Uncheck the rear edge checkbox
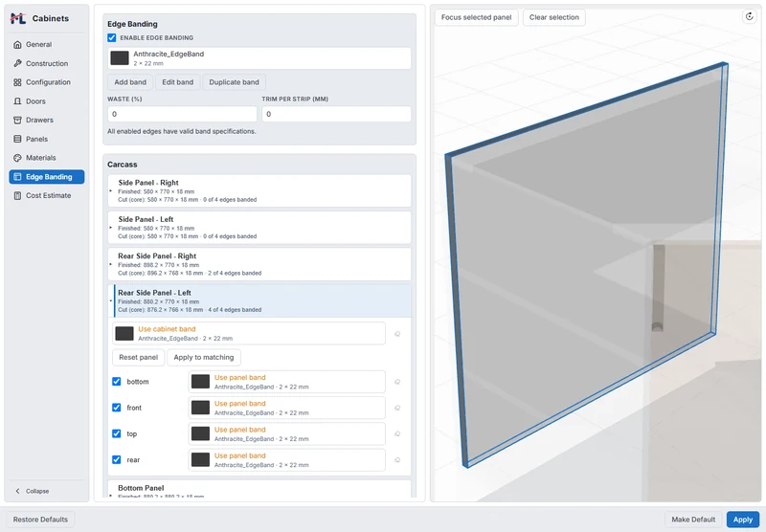Screen dimensions: 766x532 pyautogui.click(x=116, y=460)
